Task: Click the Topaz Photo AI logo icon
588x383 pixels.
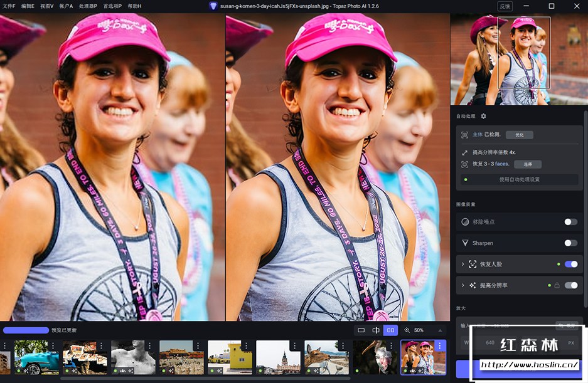Action: pos(213,6)
